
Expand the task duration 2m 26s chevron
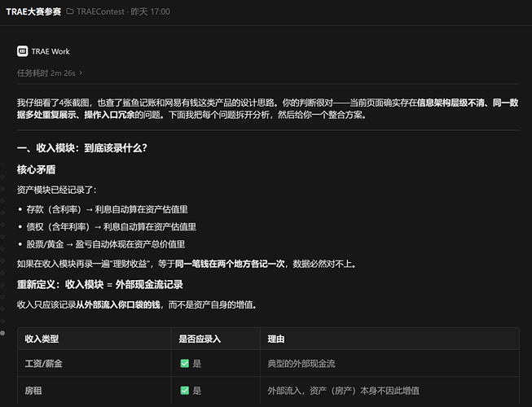(x=81, y=73)
